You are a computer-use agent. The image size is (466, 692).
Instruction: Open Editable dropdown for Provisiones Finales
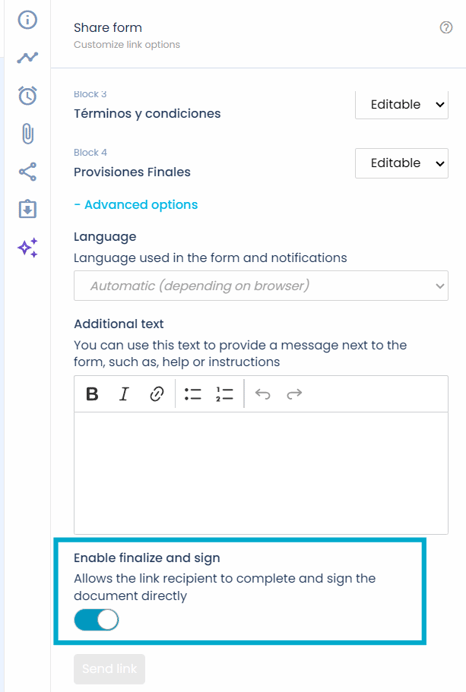(x=402, y=163)
